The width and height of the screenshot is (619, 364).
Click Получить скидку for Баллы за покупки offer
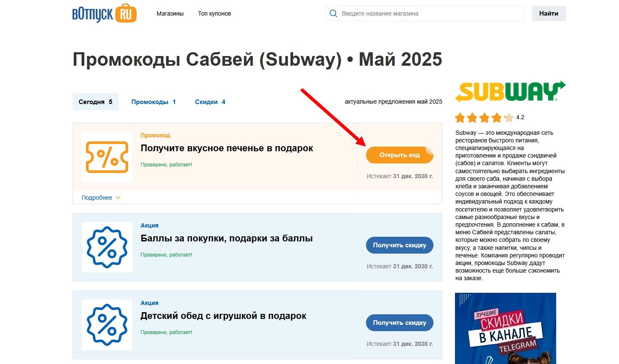399,245
